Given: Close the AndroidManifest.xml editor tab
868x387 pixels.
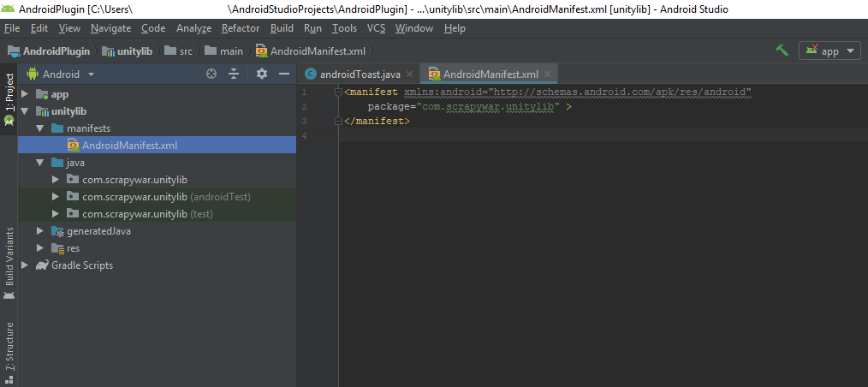Looking at the screenshot, I should tap(548, 74).
